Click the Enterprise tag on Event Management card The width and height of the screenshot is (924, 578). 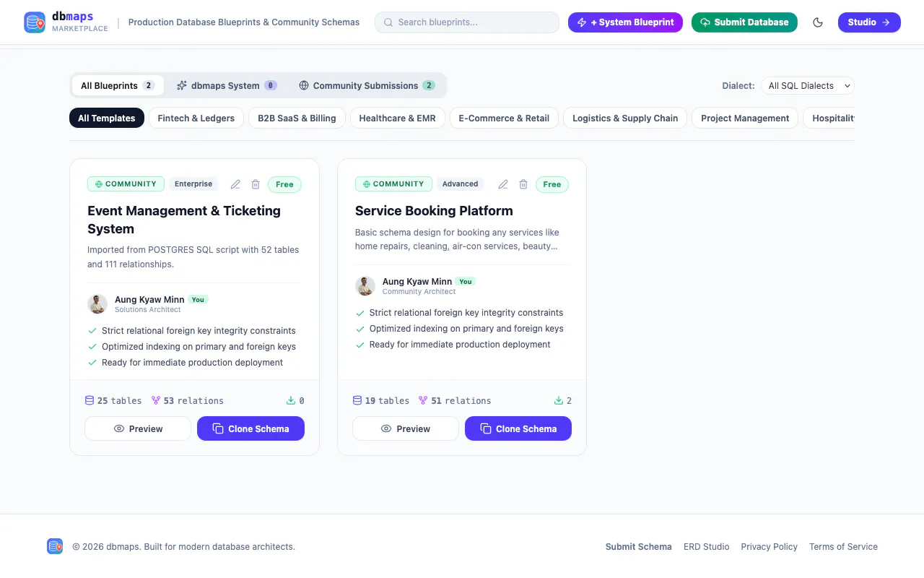click(x=193, y=184)
